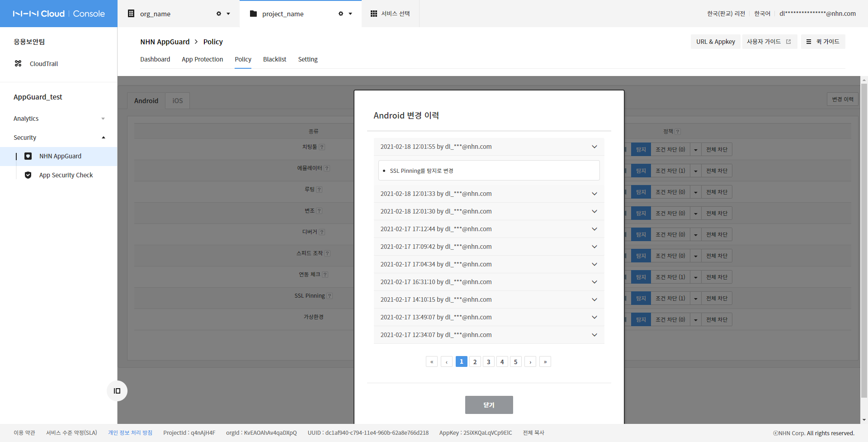Close the dialog with 닫기 button
Viewport: 868px width, 442px height.
489,405
